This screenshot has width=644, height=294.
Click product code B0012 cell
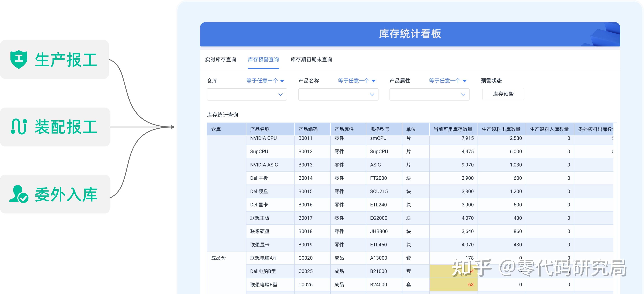(x=305, y=151)
